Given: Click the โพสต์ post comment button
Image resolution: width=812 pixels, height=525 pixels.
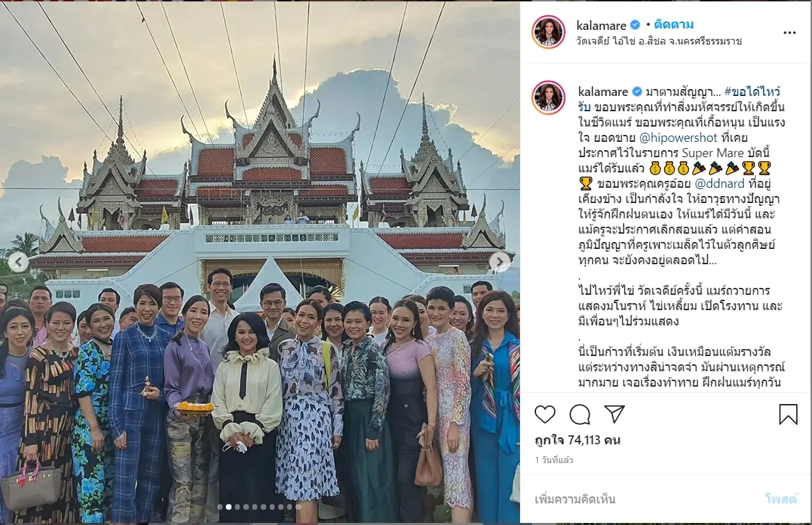Looking at the screenshot, I should (781, 500).
